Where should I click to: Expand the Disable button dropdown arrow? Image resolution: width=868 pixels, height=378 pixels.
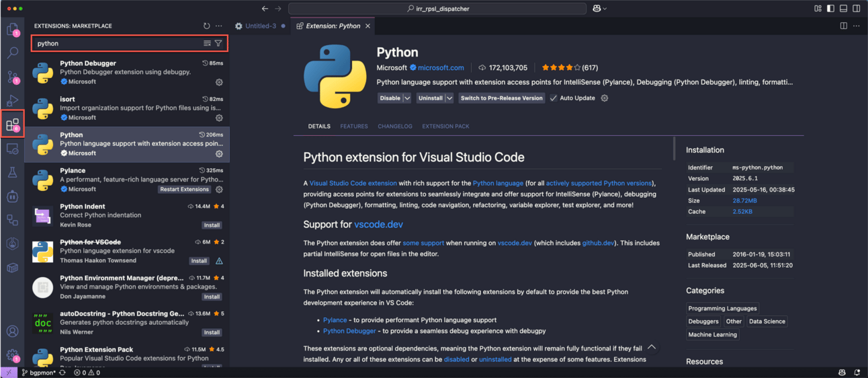click(x=406, y=98)
